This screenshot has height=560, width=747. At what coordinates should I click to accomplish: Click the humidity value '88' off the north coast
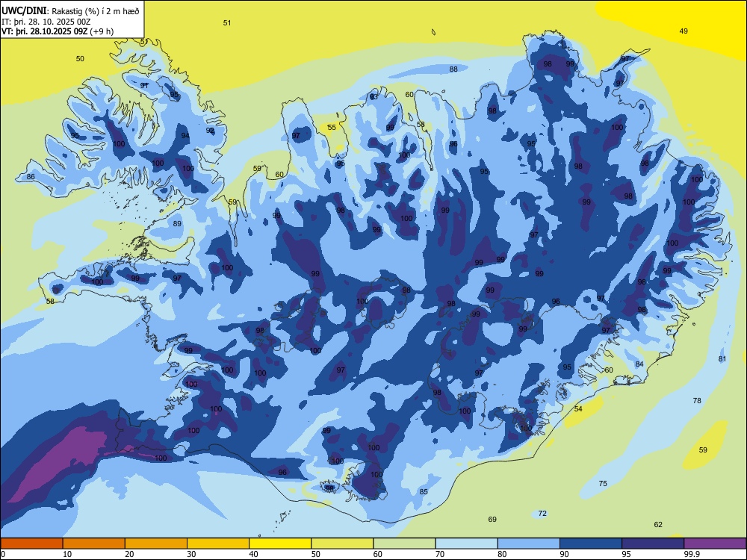click(453, 69)
